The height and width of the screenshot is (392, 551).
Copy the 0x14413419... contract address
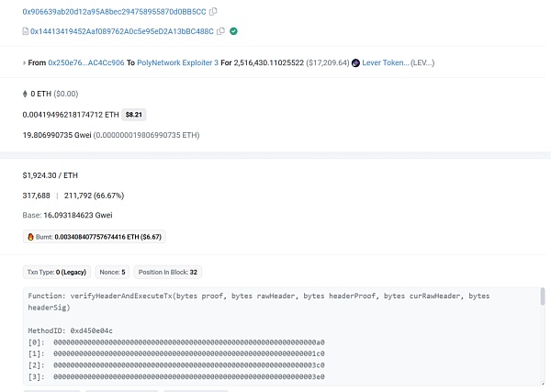coord(221,31)
